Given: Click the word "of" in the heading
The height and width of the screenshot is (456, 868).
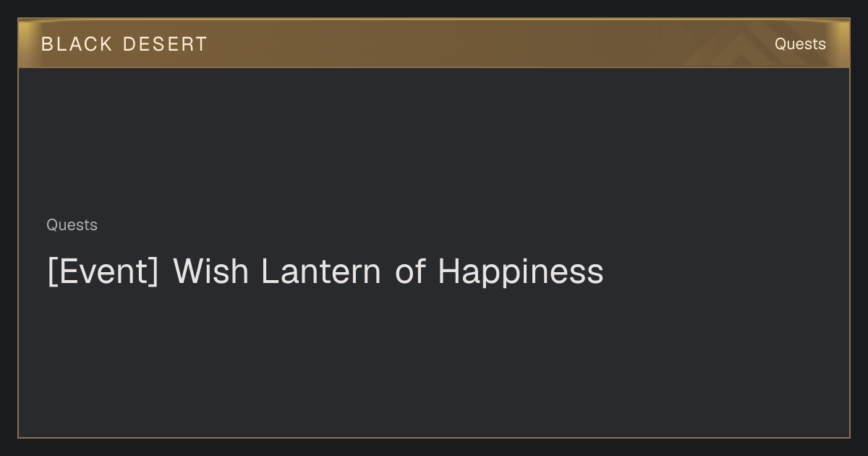Looking at the screenshot, I should [410, 271].
